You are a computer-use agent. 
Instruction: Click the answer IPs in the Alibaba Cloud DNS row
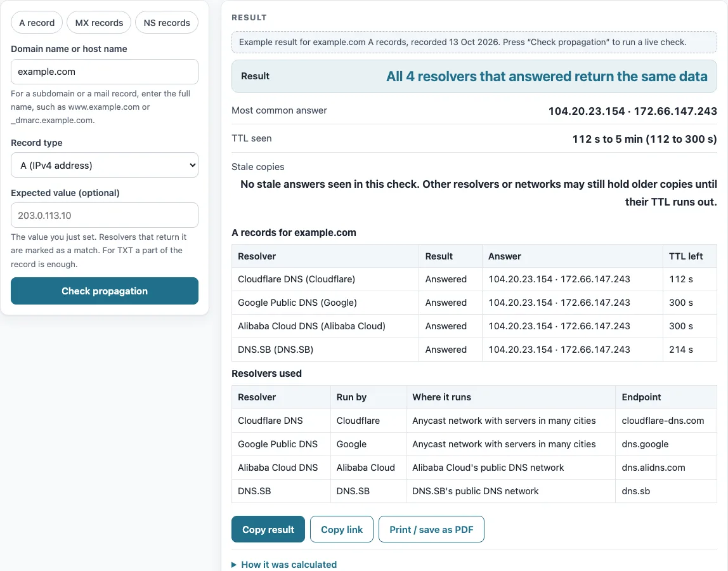pos(559,326)
